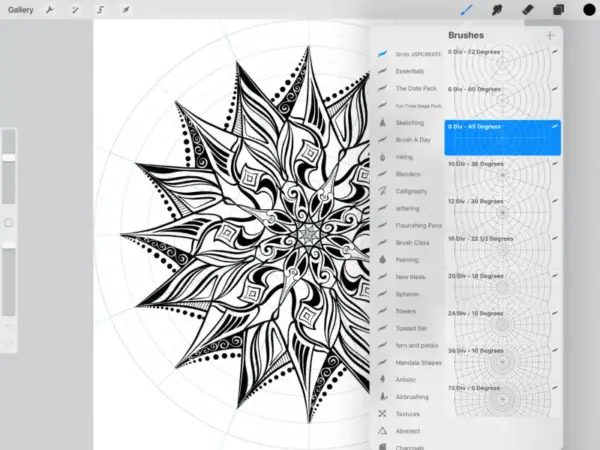This screenshot has height=450, width=600.
Task: Open the Brush Class set
Action: pos(409,243)
